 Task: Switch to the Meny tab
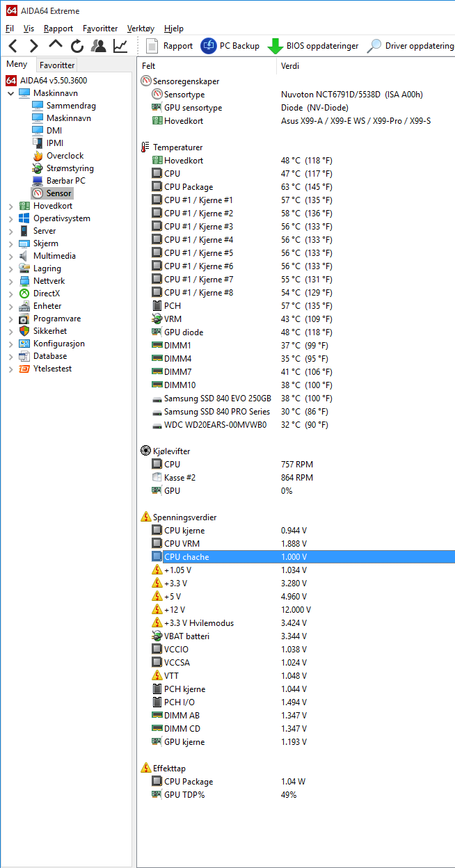click(17, 64)
